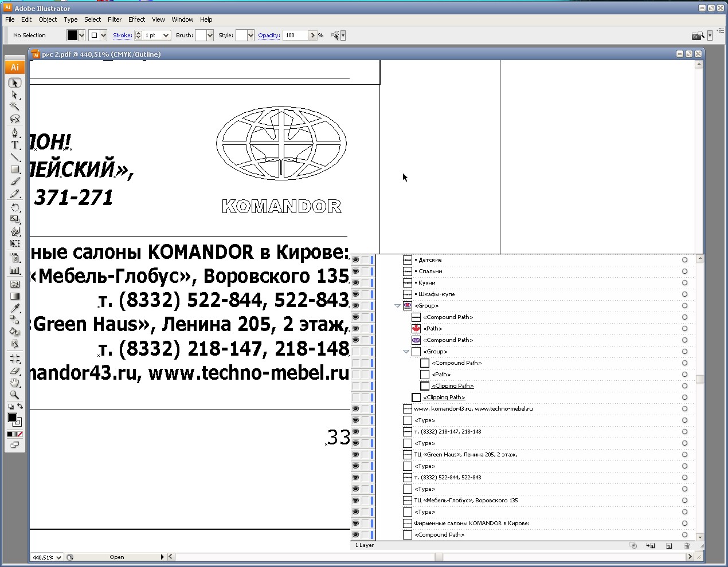
Task: Click Make/Release Clipping Mask icon in Layers panel
Action: 633,546
